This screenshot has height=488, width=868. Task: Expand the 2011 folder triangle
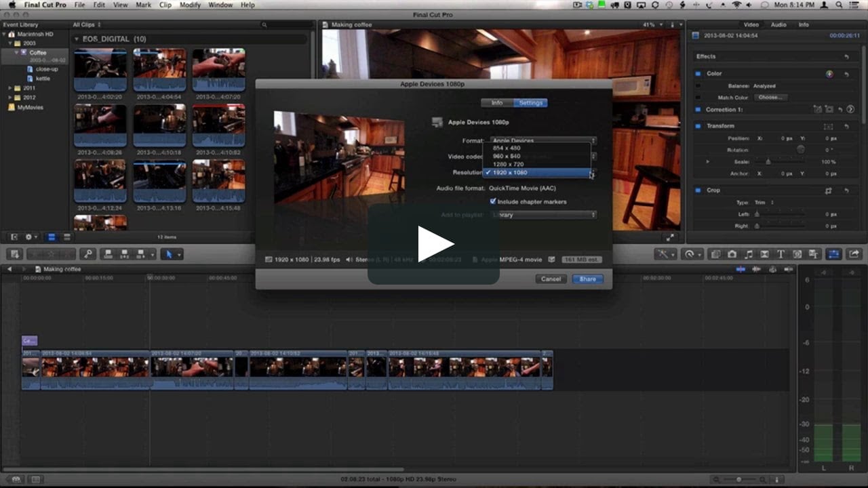point(9,88)
